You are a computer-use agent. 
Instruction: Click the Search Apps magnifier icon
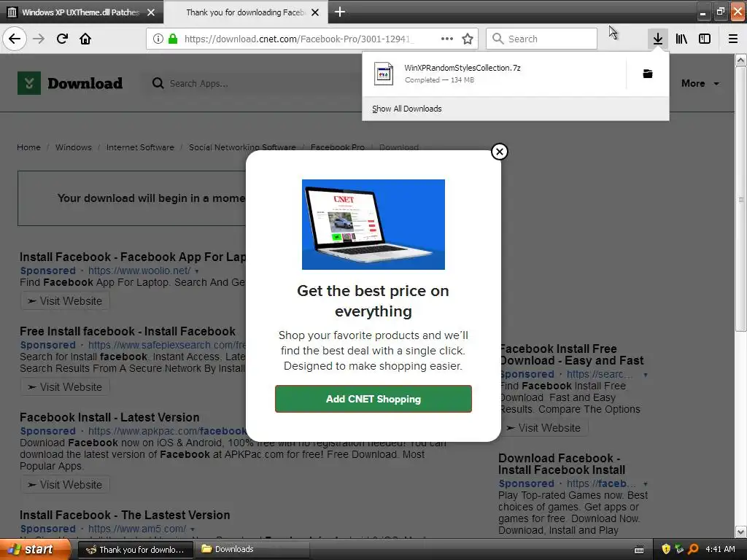pyautogui.click(x=158, y=83)
